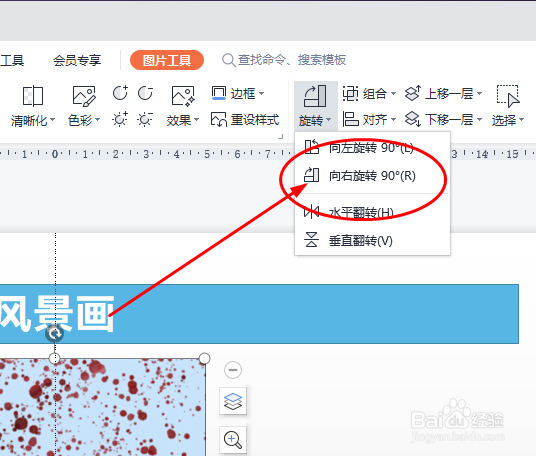Click the 旋转 rotate icon
The height and width of the screenshot is (456, 536).
(315, 96)
